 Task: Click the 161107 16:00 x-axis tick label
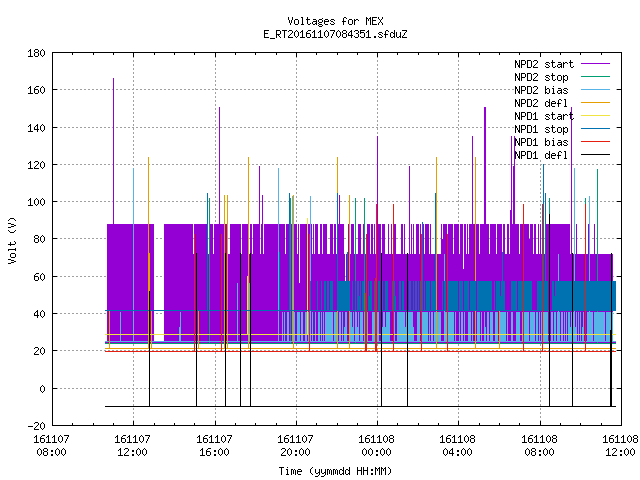[x=214, y=445]
